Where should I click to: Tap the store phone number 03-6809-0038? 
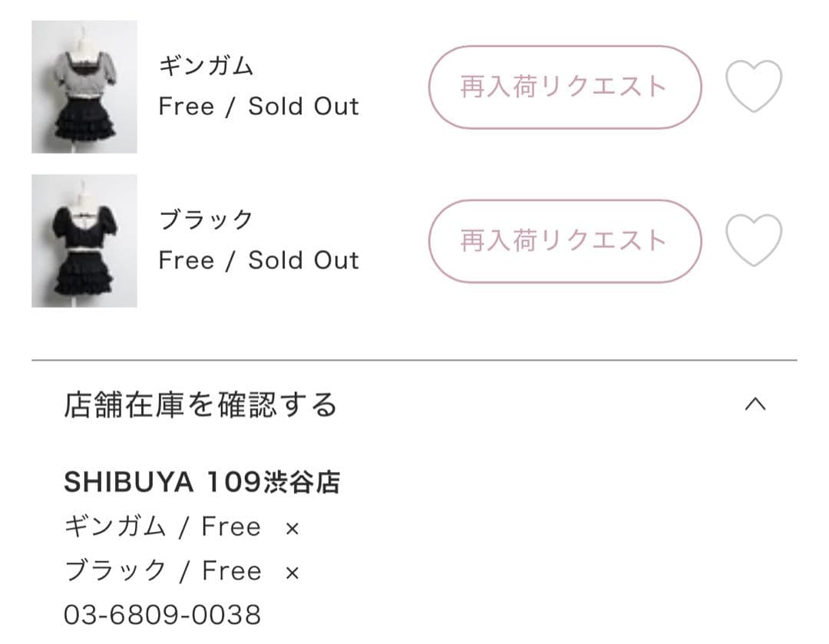click(x=162, y=614)
